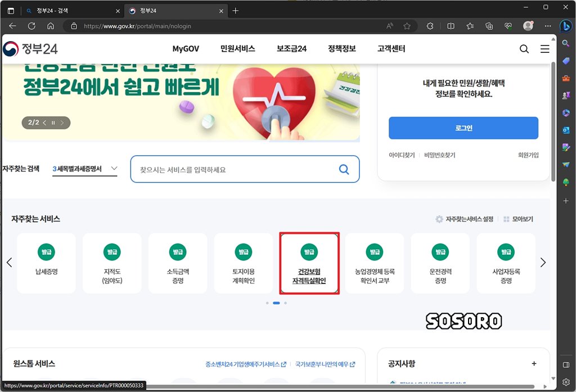Go to the browser home icon
The image size is (576, 392).
click(51, 26)
